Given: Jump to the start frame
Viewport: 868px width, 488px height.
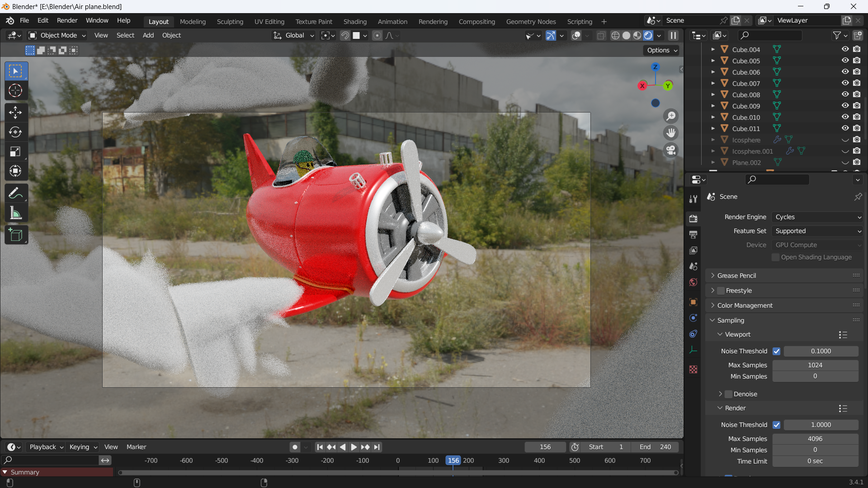Looking at the screenshot, I should pyautogui.click(x=320, y=447).
